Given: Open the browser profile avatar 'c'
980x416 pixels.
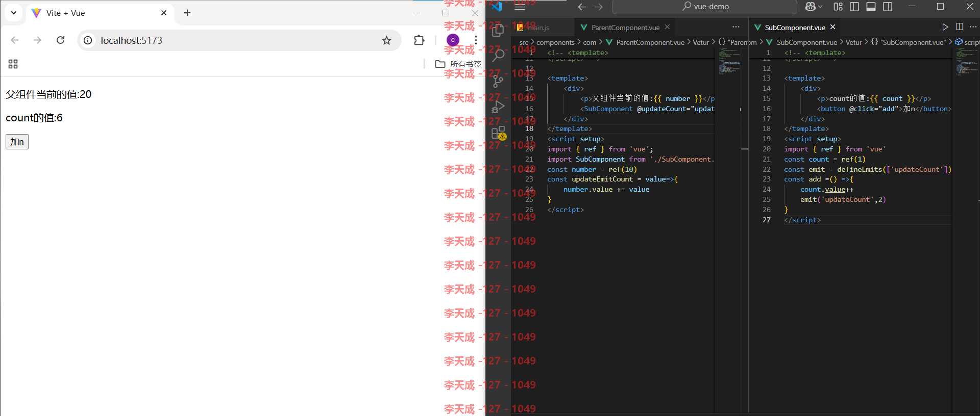Looking at the screenshot, I should tap(453, 40).
